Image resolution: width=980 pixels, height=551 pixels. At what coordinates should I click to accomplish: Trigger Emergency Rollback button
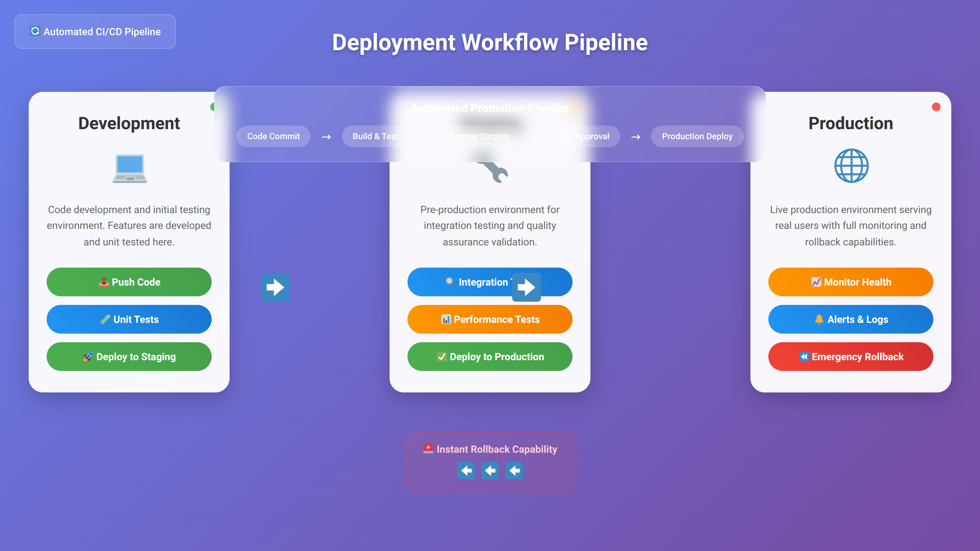pyautogui.click(x=851, y=357)
